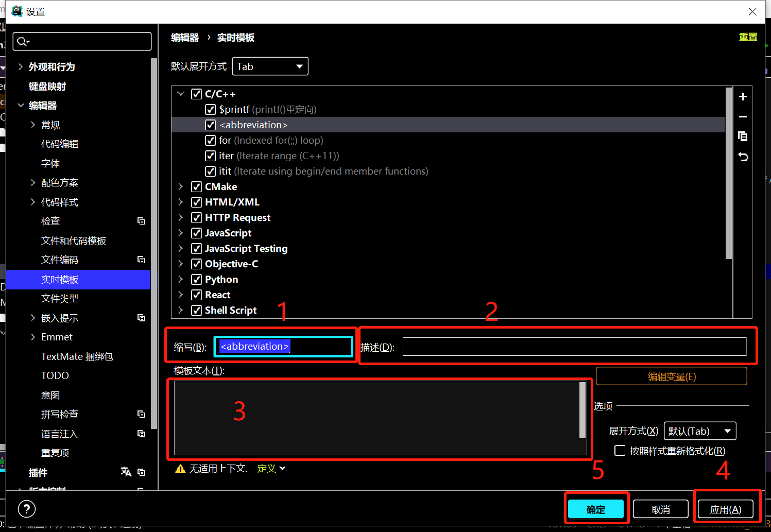Viewport: 771px width, 532px height.
Task: Restore deleted templates with the undo arrow icon
Action: coord(743,157)
